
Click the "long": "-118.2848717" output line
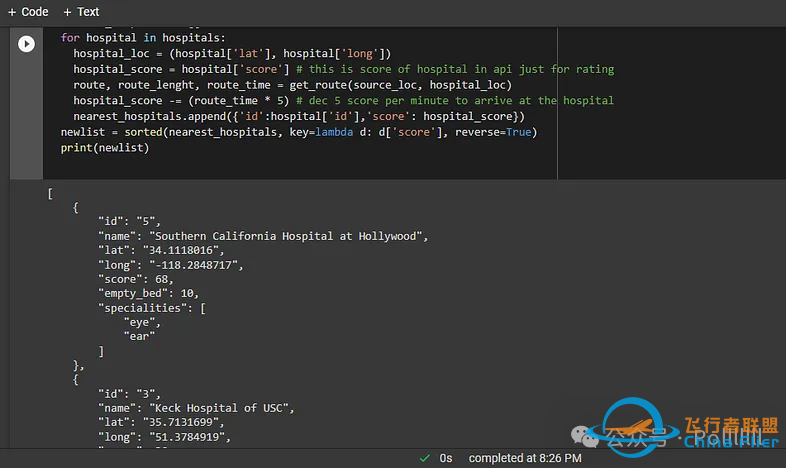tap(170, 265)
